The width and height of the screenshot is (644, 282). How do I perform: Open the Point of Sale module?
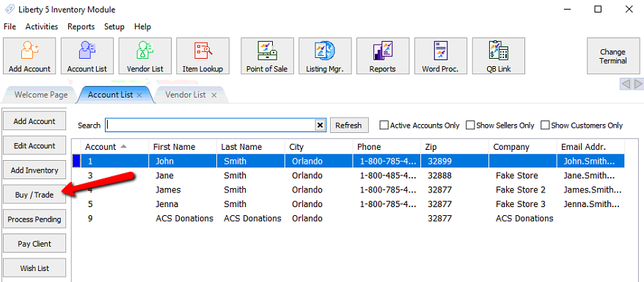click(x=267, y=56)
